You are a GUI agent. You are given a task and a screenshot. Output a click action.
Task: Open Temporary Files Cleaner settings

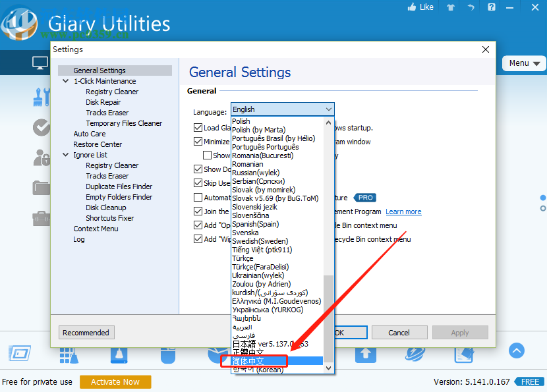(x=124, y=123)
